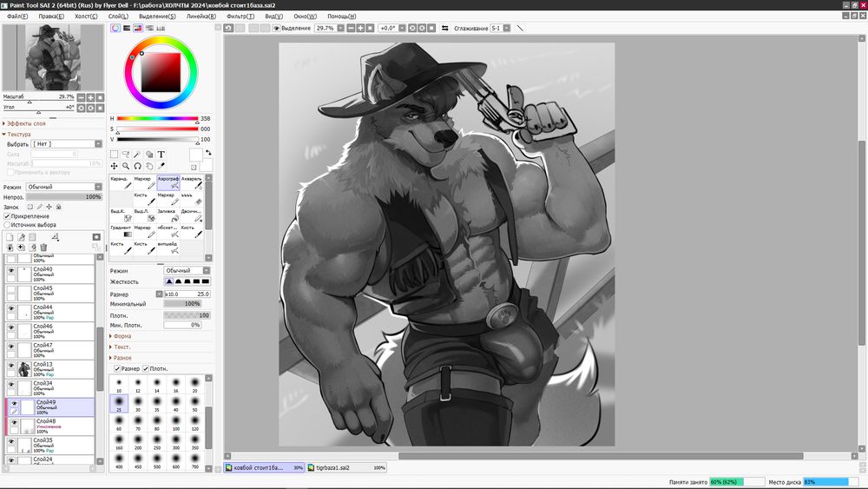Screen dimensions: 868x489
Task: Select the Rotate view tool
Action: (137, 166)
